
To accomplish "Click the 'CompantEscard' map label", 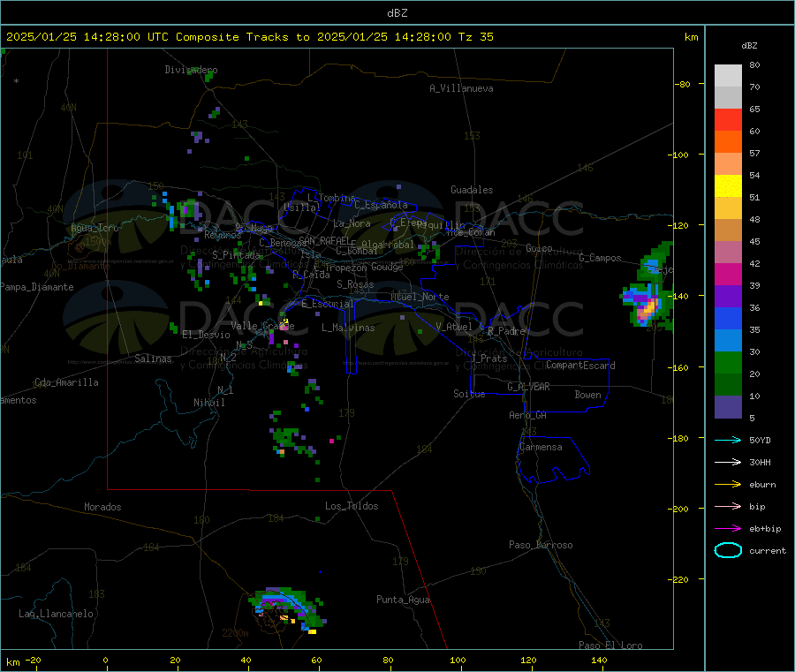I will [580, 365].
